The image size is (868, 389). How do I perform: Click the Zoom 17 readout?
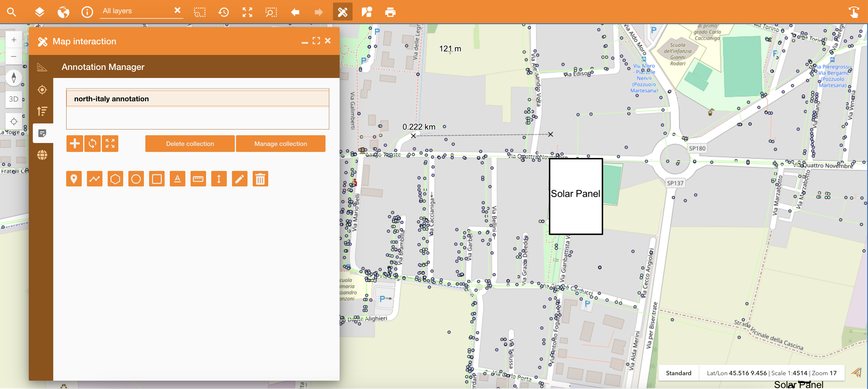pos(824,373)
